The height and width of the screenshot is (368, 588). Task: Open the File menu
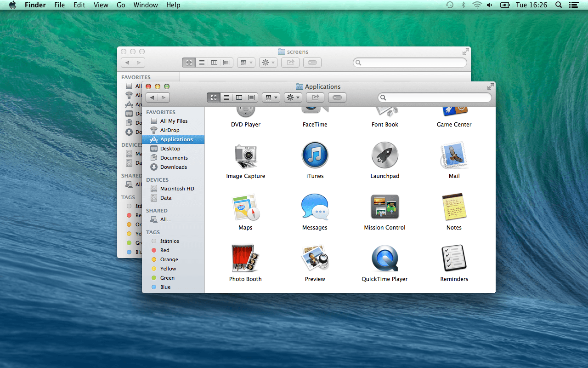[x=59, y=5]
